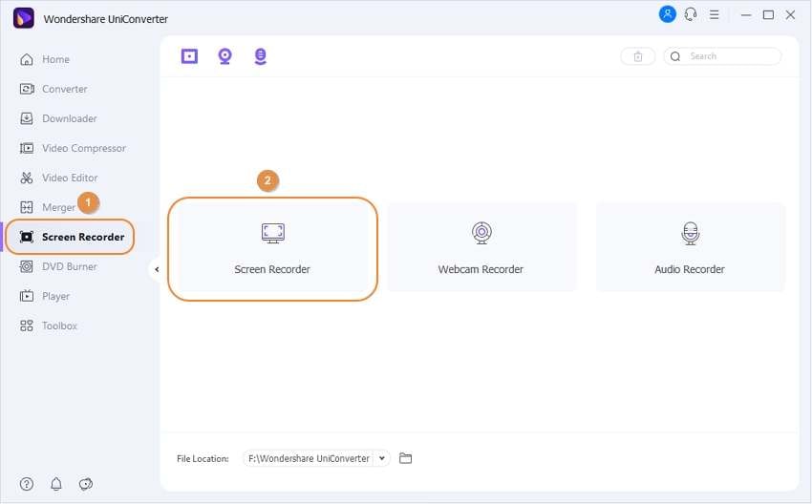The image size is (812, 504).
Task: Click the monitor icon in Screen Recorder card
Action: click(x=273, y=233)
